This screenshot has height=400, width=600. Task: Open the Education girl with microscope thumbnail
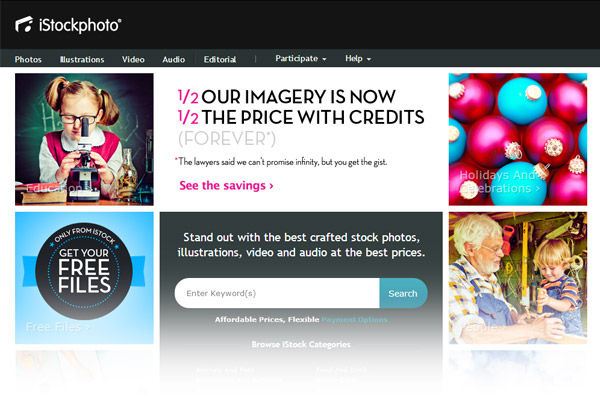84,139
